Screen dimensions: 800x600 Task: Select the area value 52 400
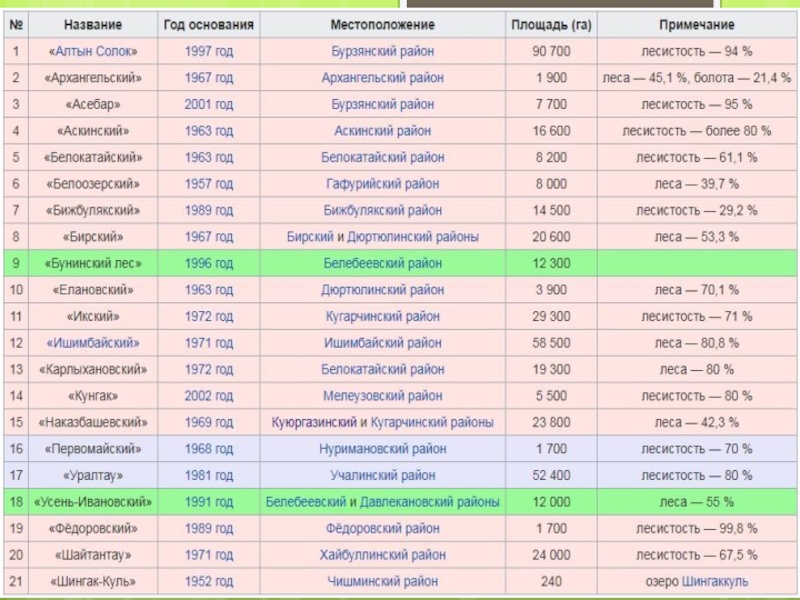(x=551, y=476)
